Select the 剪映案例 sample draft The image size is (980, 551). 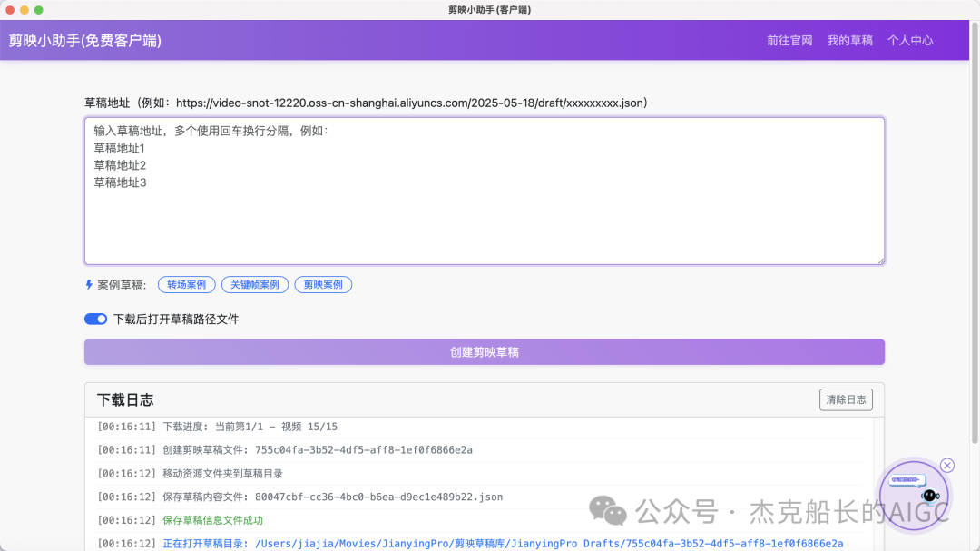[x=323, y=284]
